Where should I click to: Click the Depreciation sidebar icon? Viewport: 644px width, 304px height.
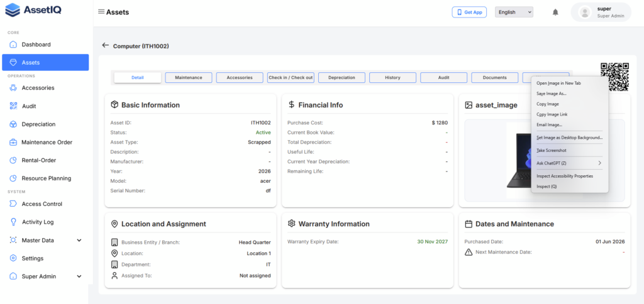point(13,124)
